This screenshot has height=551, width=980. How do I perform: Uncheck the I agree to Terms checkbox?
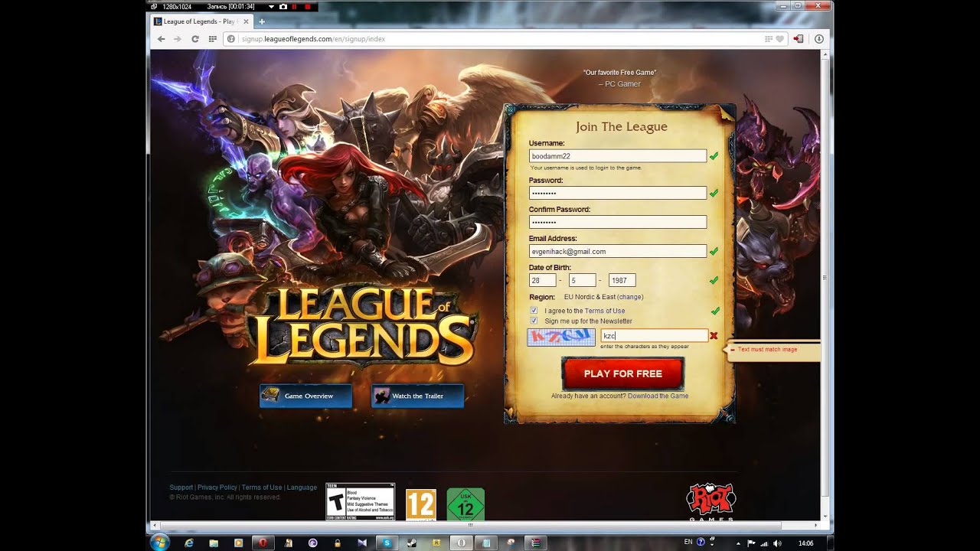click(x=534, y=311)
